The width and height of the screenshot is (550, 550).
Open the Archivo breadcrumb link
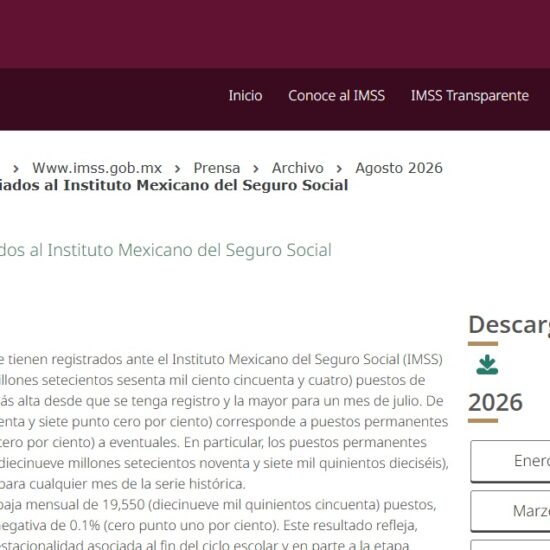coord(298,168)
